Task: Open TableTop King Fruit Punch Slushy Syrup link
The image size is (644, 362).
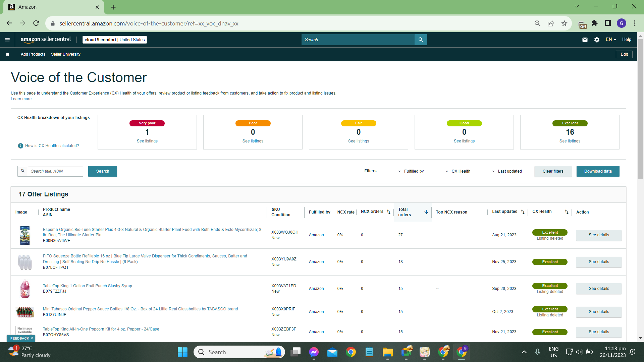Action: [x=88, y=286]
